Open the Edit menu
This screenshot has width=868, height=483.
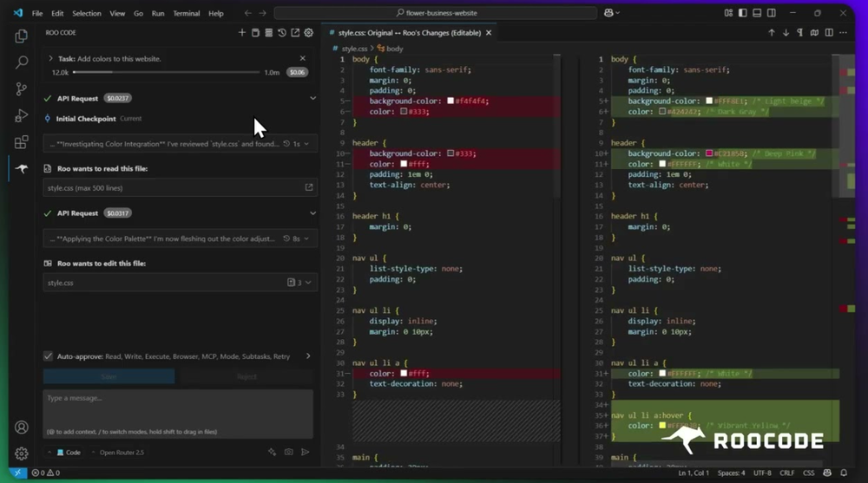(57, 13)
